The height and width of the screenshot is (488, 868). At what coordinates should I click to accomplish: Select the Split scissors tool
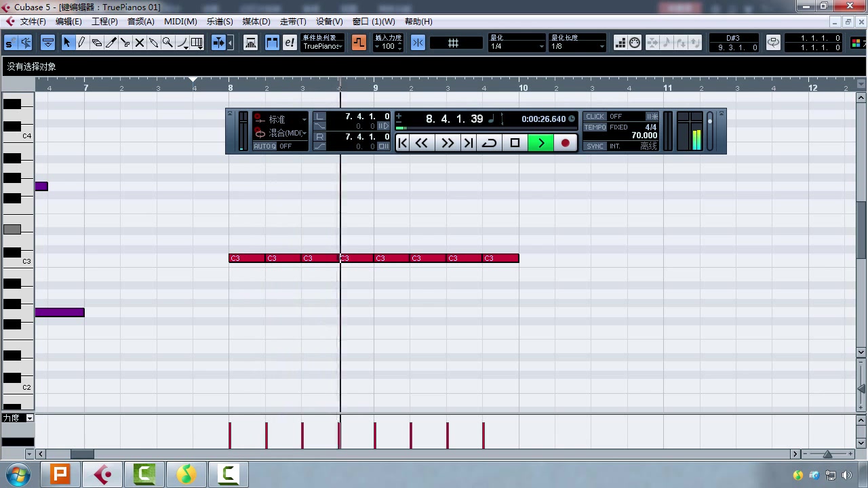tap(125, 43)
